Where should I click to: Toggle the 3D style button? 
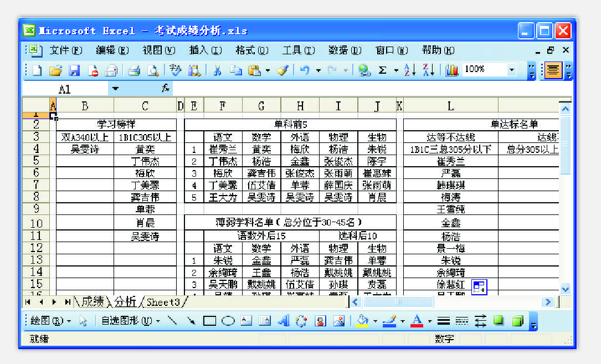[x=517, y=321]
